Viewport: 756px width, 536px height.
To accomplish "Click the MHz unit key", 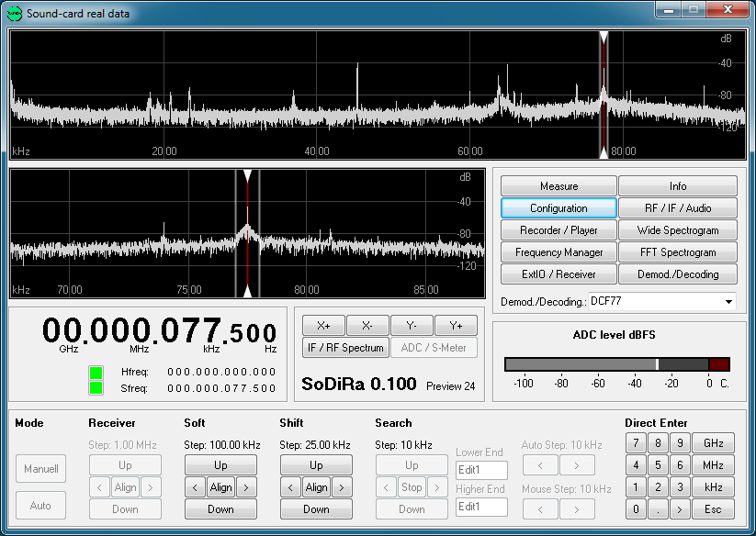I will pyautogui.click(x=713, y=464).
